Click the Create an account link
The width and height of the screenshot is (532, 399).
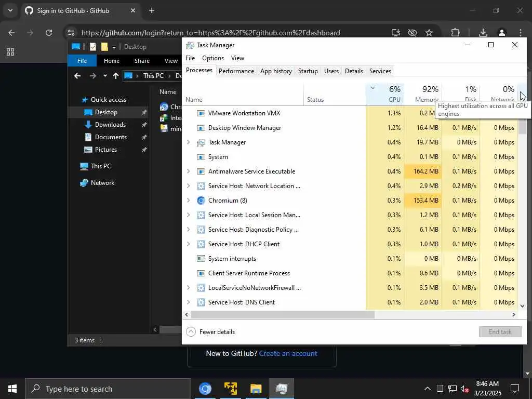288,353
